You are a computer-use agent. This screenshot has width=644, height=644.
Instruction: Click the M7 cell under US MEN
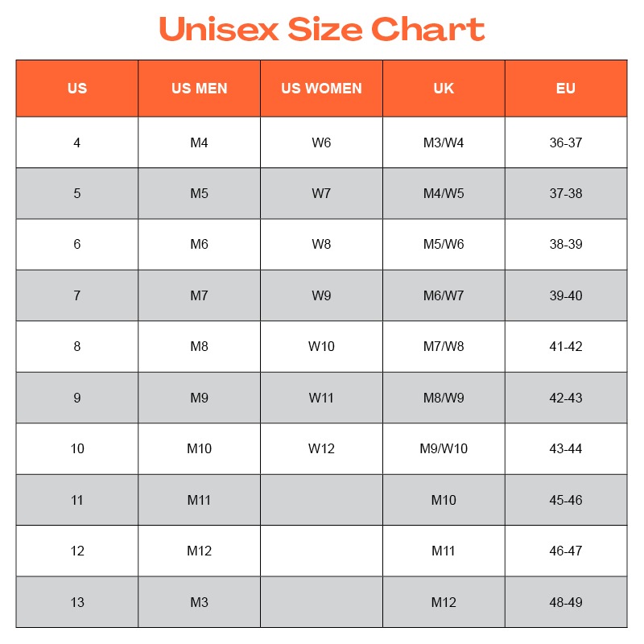pyautogui.click(x=199, y=295)
